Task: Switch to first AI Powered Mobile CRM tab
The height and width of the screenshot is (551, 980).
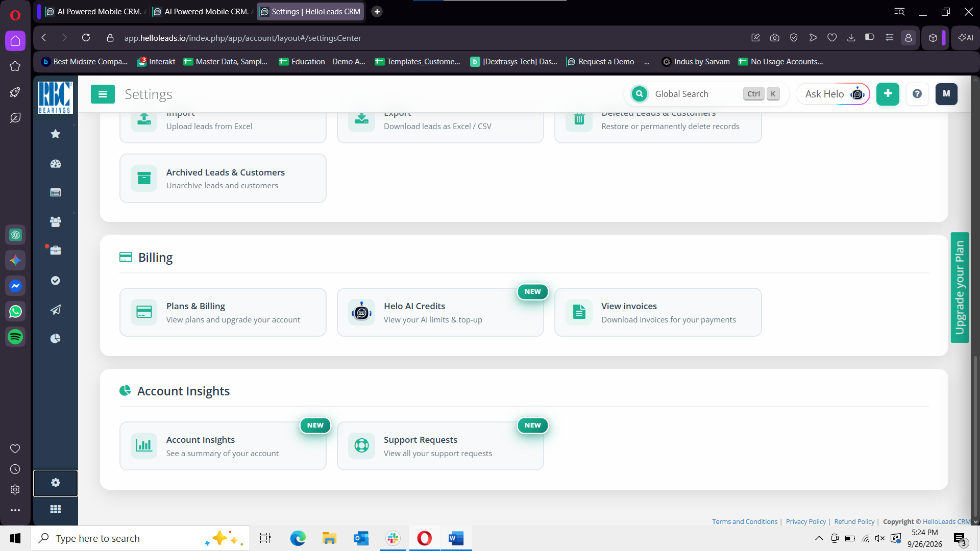Action: [95, 11]
